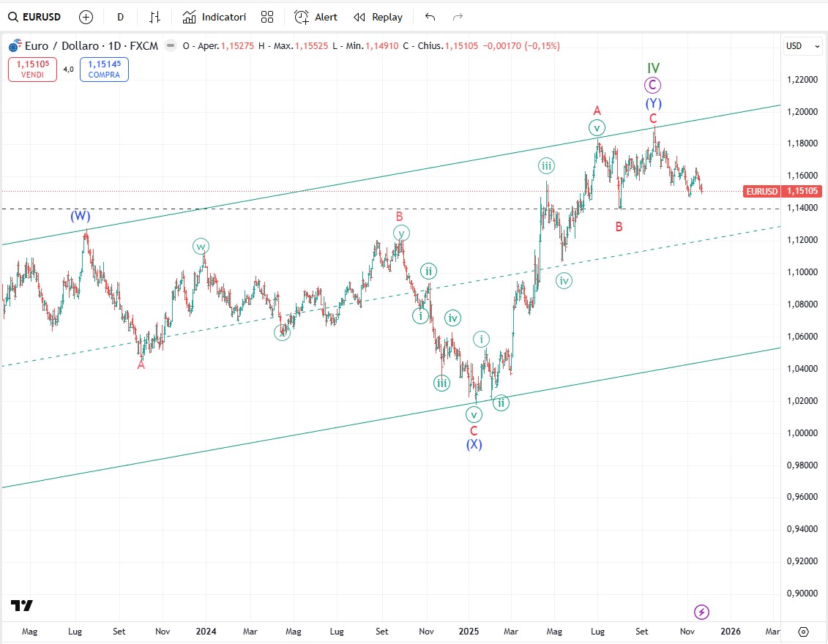The height and width of the screenshot is (644, 828).
Task: Start bar Replay mode
Action: coord(378,17)
